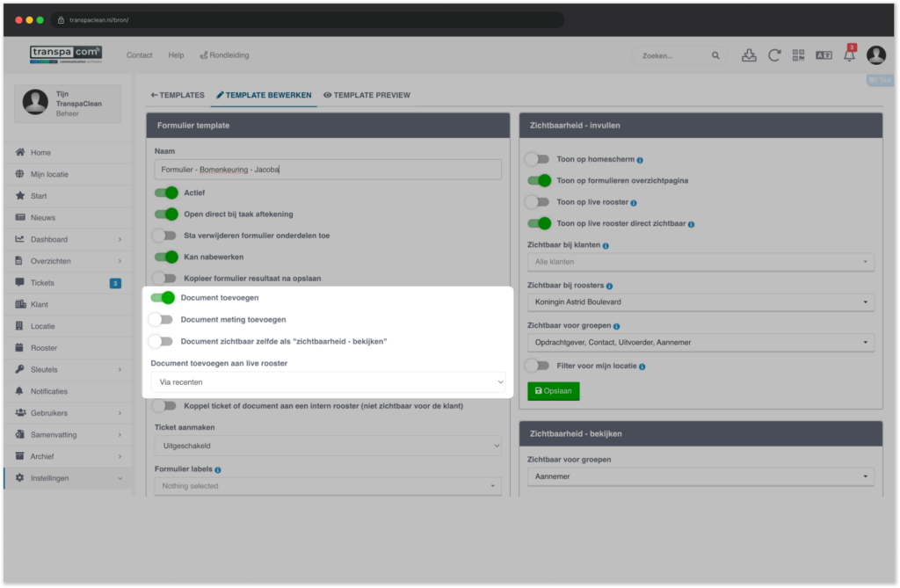
Task: Expand the Dashboard sidebar menu
Action: point(68,239)
